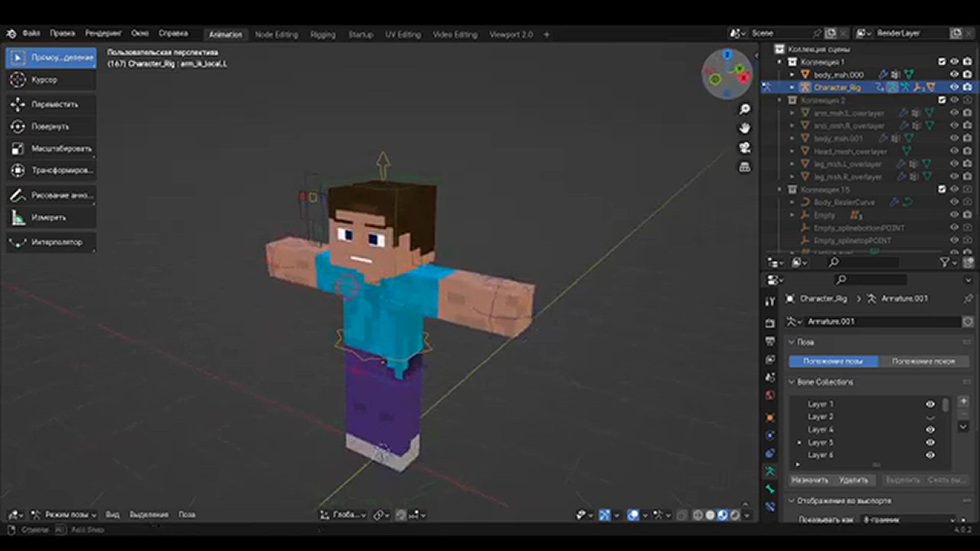Viewport: 980px width, 551px height.
Task: Click the Blender logo menu icon
Action: tap(11, 34)
